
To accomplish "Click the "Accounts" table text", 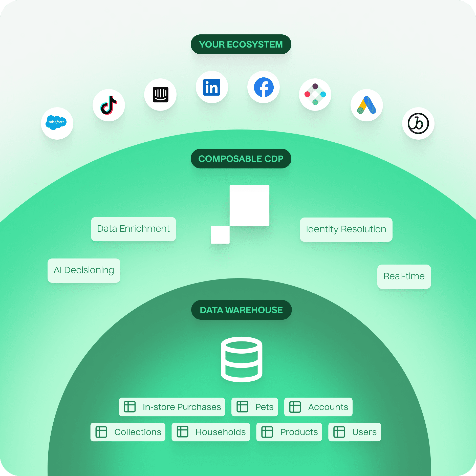I will tap(328, 407).
